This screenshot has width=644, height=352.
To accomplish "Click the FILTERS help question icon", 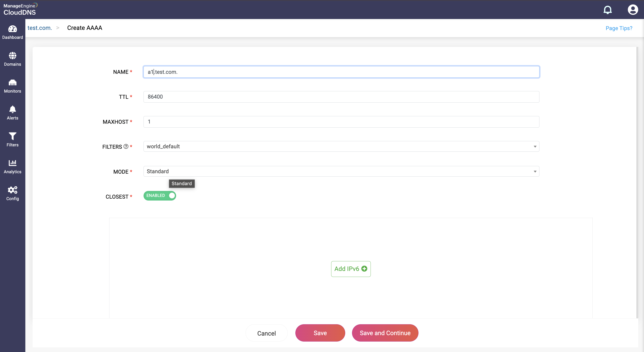I will tap(126, 147).
